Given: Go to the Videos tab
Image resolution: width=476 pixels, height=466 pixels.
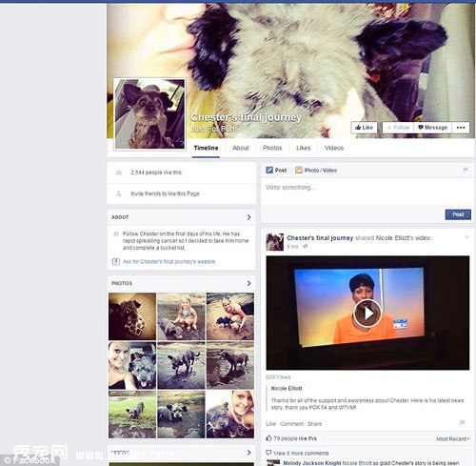Looking at the screenshot, I should [334, 148].
